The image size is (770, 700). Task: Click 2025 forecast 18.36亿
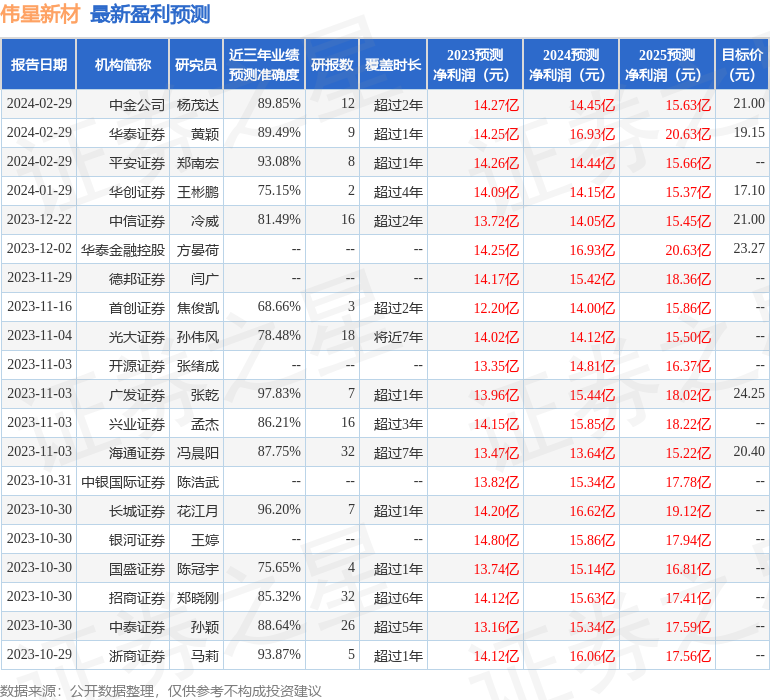point(688,279)
